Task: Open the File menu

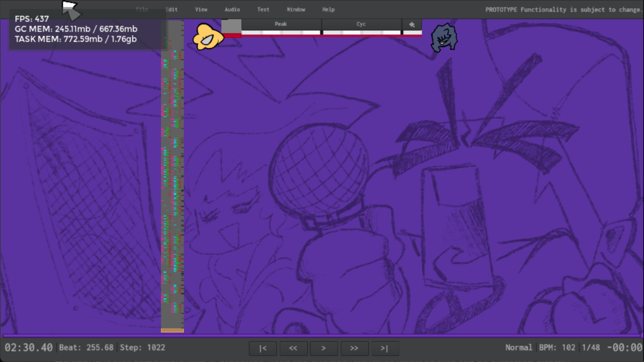Action: (x=142, y=9)
